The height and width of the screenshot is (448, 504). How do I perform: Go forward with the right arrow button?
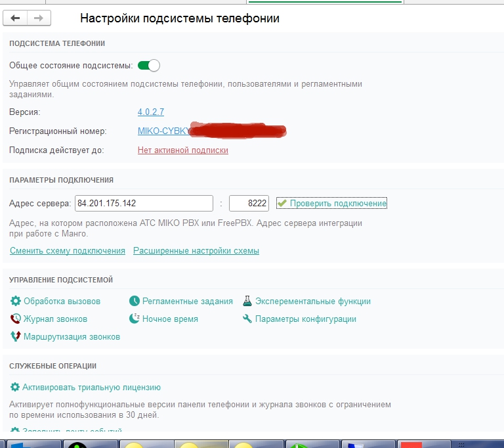coord(39,18)
